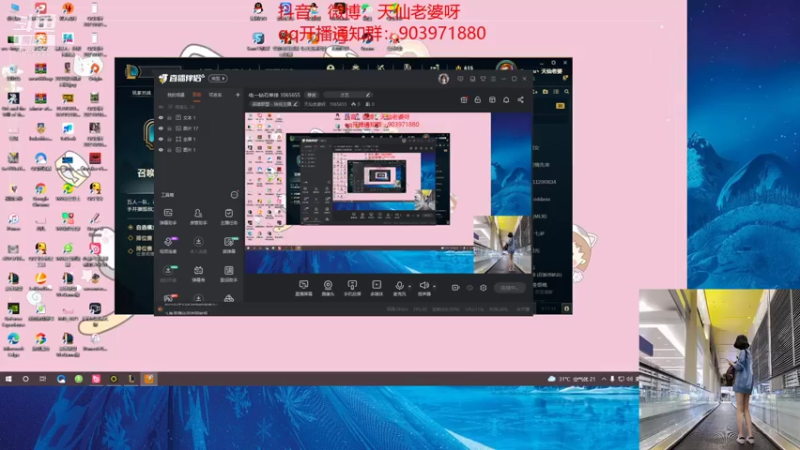800x450 pixels.
Task: Open Google Chrome from the desktop
Action: pos(41,193)
